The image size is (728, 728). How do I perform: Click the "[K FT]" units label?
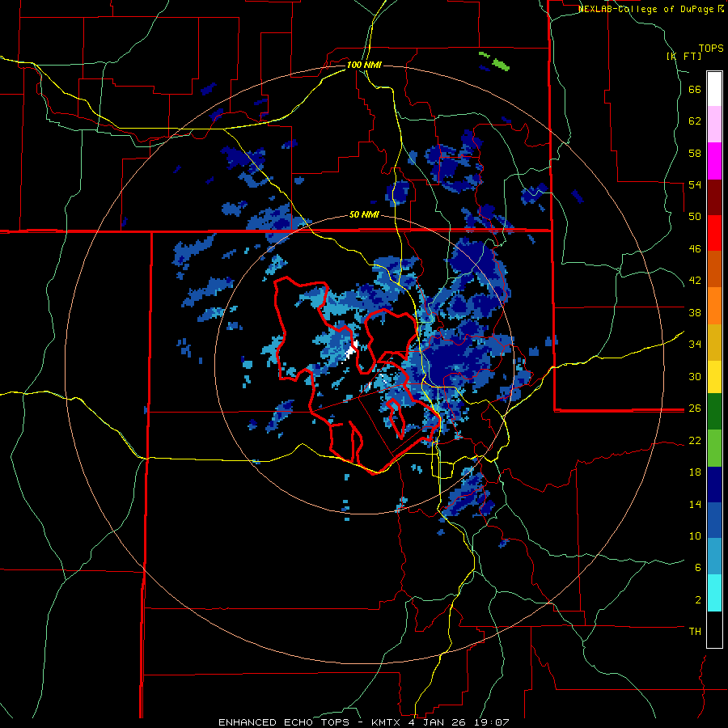coord(684,56)
